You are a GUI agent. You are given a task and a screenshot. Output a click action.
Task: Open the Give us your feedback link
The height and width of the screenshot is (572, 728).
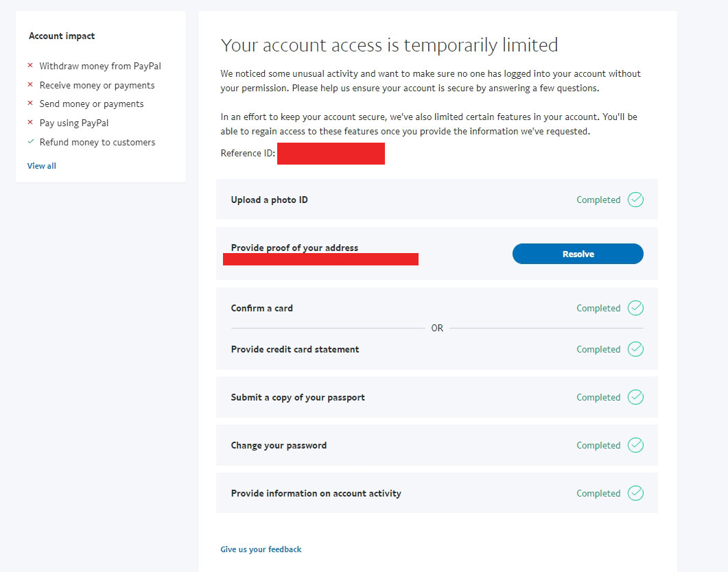click(x=261, y=549)
